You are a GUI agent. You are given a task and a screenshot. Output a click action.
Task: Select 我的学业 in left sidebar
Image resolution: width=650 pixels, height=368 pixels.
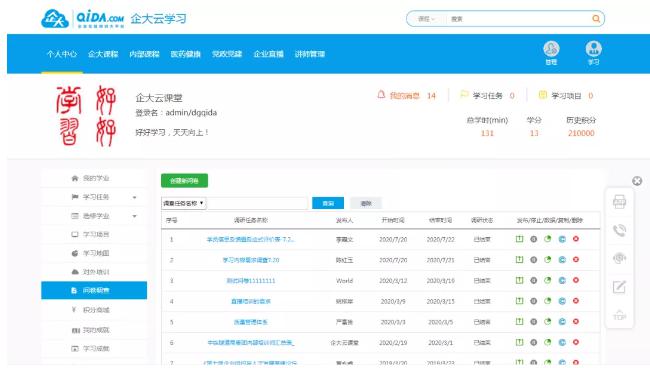point(94,178)
